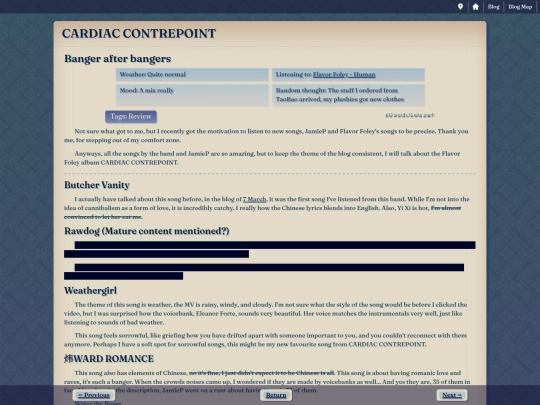This screenshot has height=405, width=540.
Task: Click the struck-through text about Chinese
Action: pyautogui.click(x=261, y=373)
